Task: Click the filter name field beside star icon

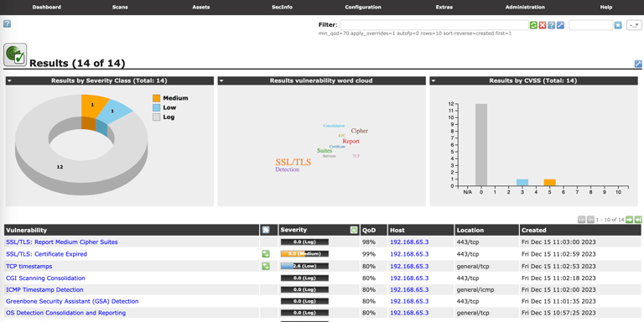Action: (x=590, y=25)
